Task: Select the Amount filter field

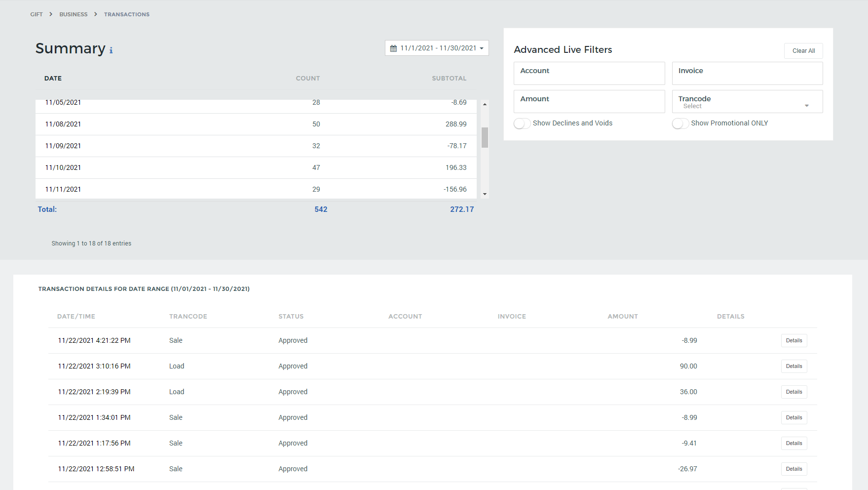Action: (589, 102)
